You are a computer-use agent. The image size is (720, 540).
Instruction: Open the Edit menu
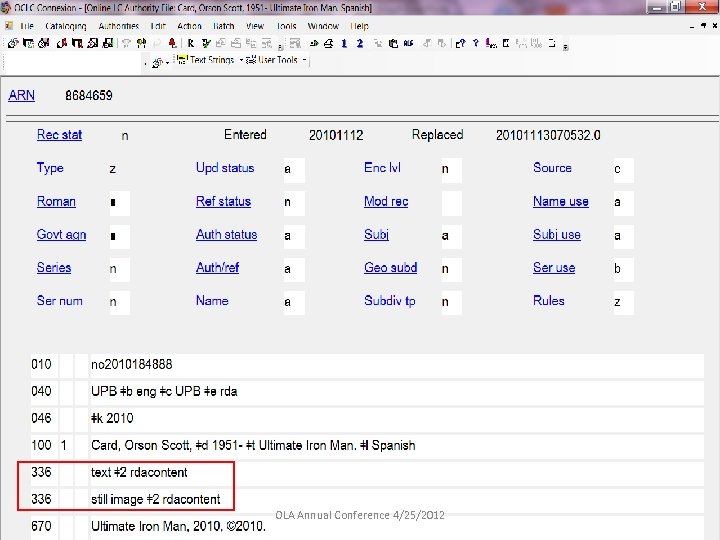coord(158,26)
